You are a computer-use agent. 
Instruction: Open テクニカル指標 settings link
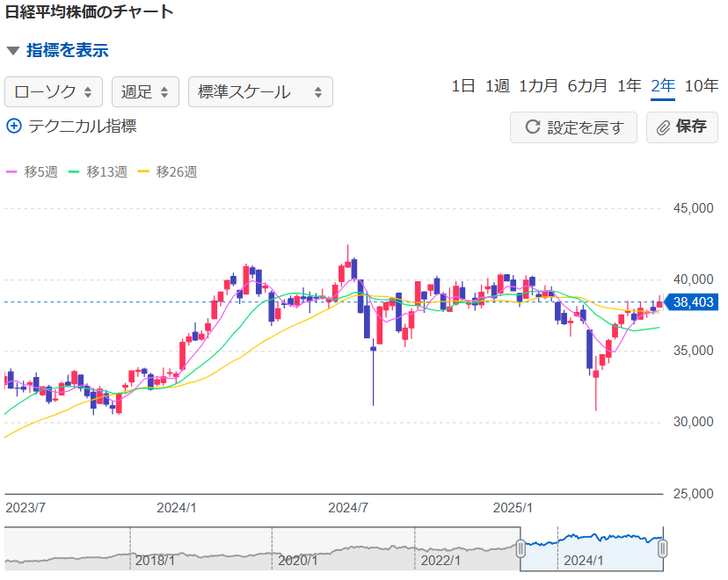(x=82, y=126)
